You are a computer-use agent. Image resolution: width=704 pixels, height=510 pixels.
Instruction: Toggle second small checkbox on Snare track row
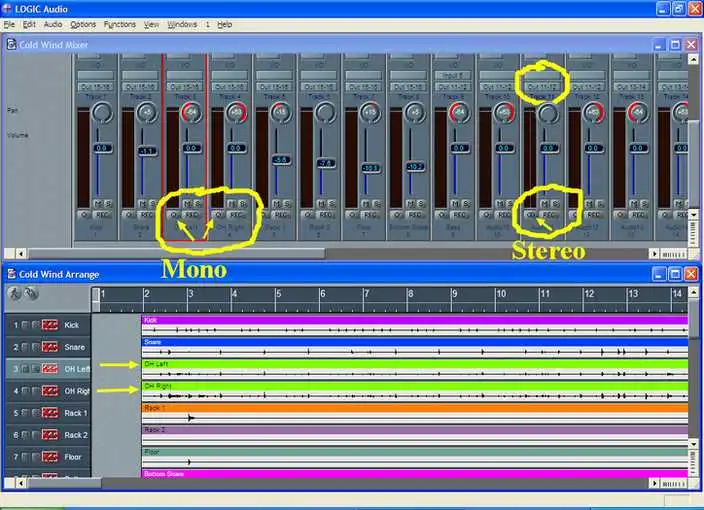click(35, 347)
